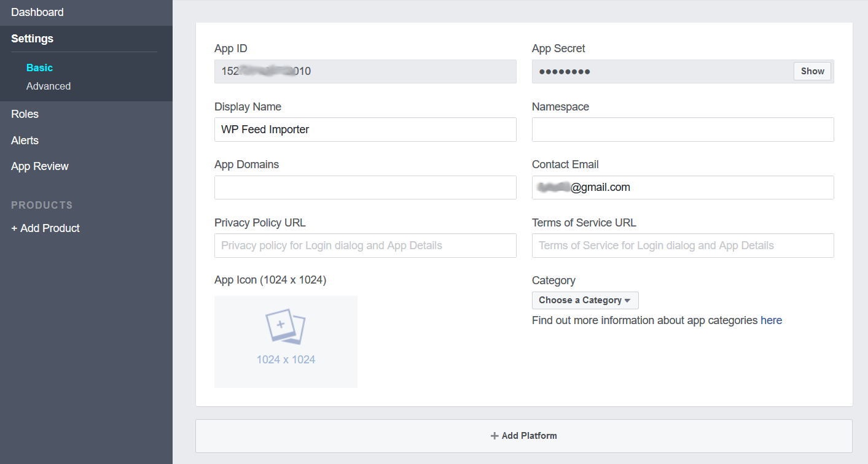Open the Basic settings sub-item
This screenshot has height=464, width=868.
point(39,68)
